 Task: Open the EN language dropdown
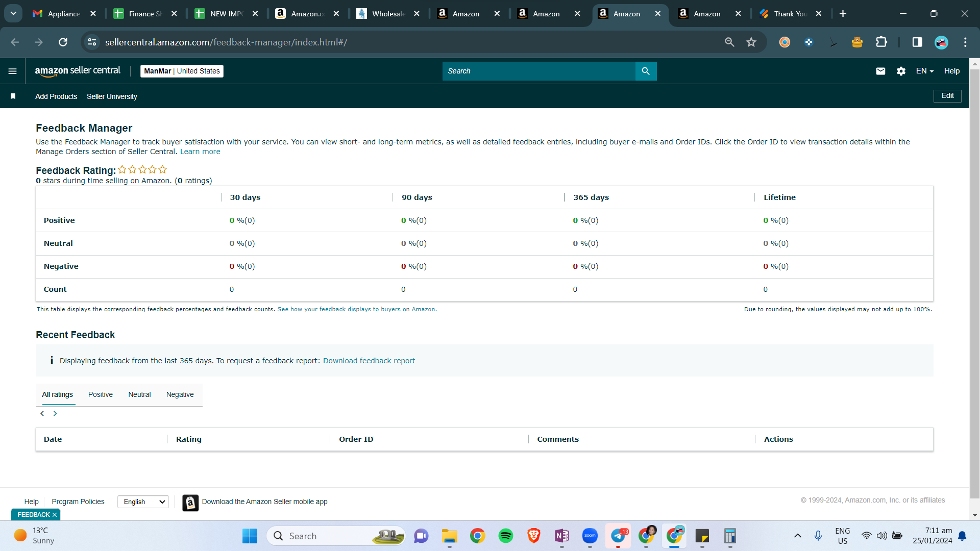[924, 71]
